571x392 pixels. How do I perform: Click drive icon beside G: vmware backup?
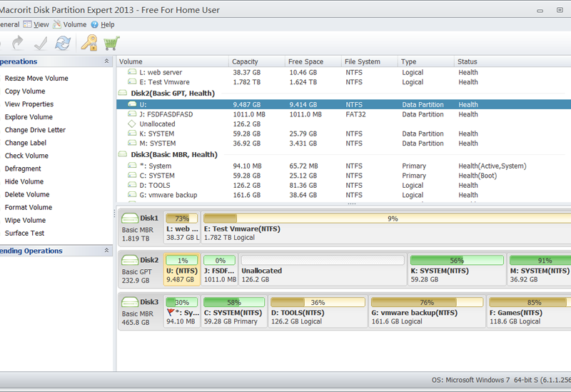pos(132,194)
